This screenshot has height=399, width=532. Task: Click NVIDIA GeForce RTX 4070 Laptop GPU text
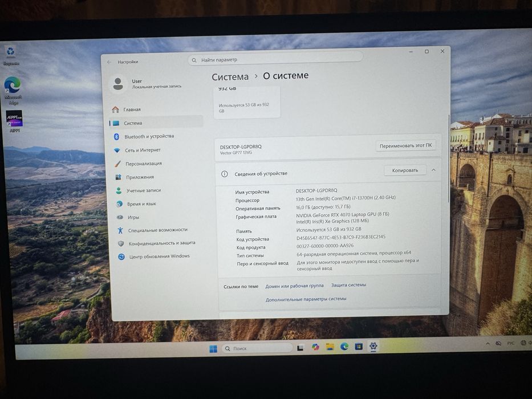tap(342, 214)
